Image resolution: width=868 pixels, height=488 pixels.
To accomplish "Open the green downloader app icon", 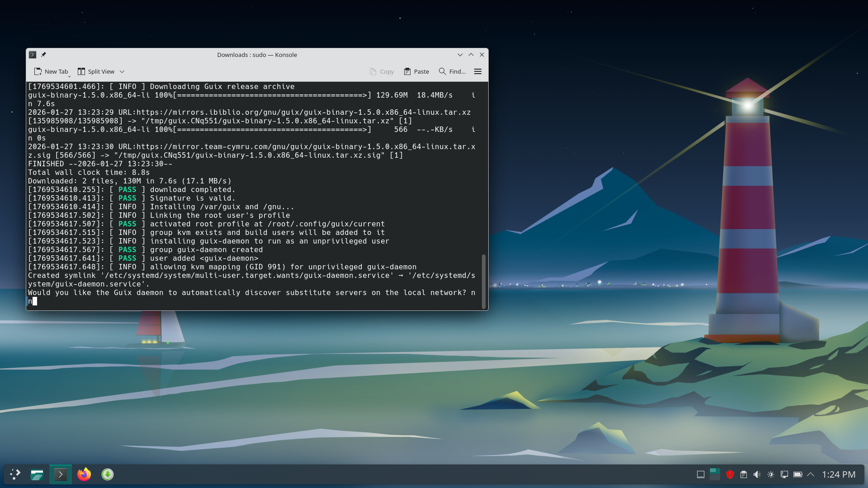I will (x=108, y=474).
